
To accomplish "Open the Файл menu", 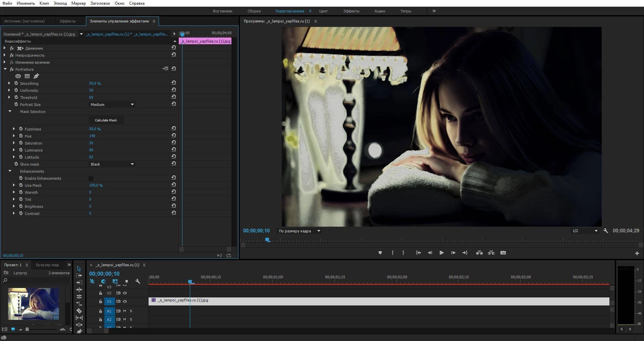I will [7, 3].
